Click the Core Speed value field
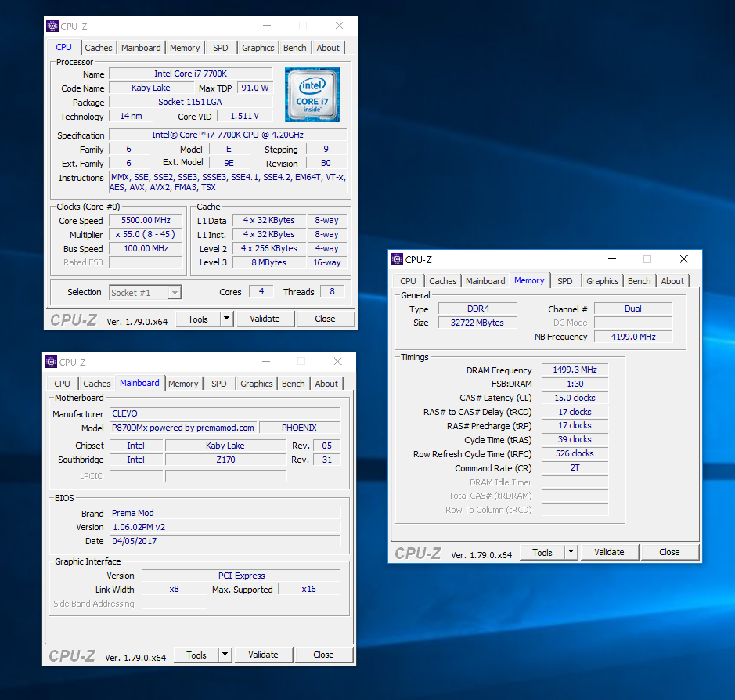 [x=146, y=220]
